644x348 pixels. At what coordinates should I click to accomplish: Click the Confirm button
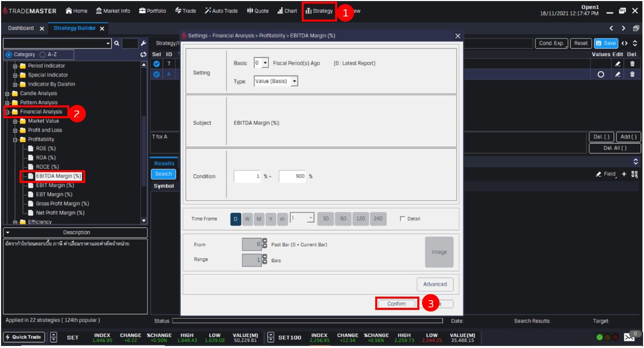pyautogui.click(x=396, y=304)
